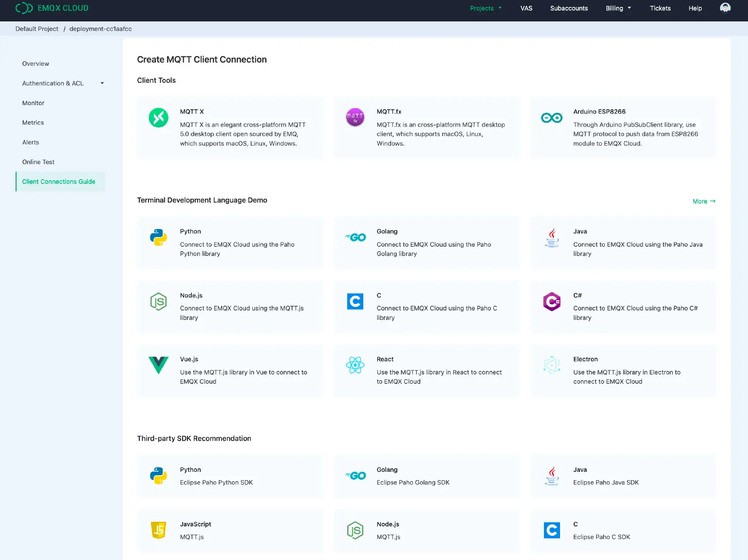Select the Python Paho demo icon
Image resolution: width=748 pixels, height=560 pixels.
(158, 238)
